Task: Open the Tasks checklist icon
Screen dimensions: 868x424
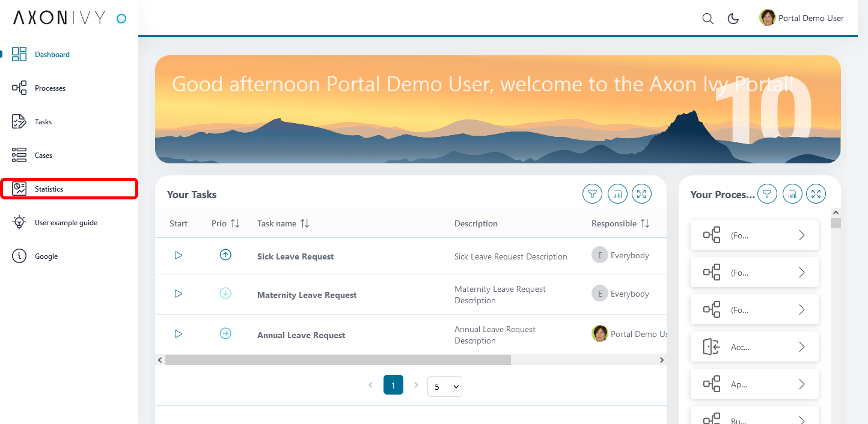Action: coord(19,121)
